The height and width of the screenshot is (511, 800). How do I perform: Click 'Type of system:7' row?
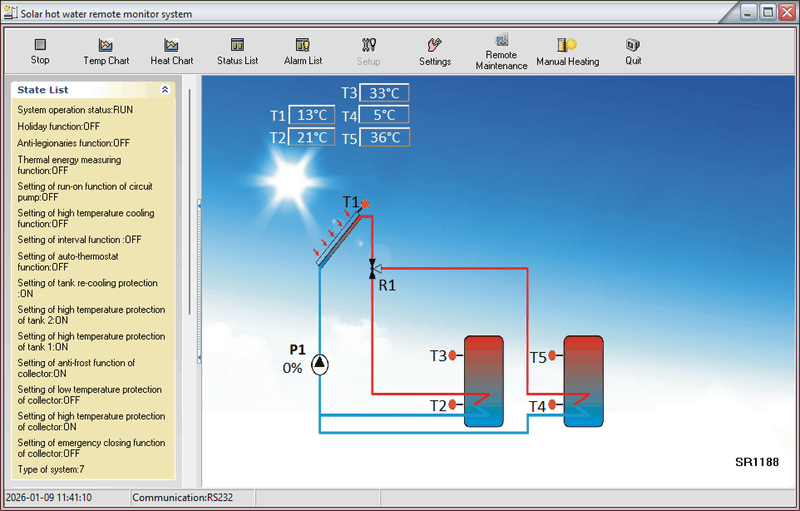click(51, 469)
